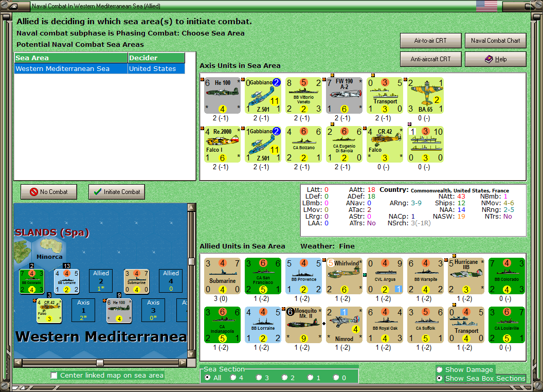
Task: Click the BB Lorraine counter on the map
Action: click(67, 281)
